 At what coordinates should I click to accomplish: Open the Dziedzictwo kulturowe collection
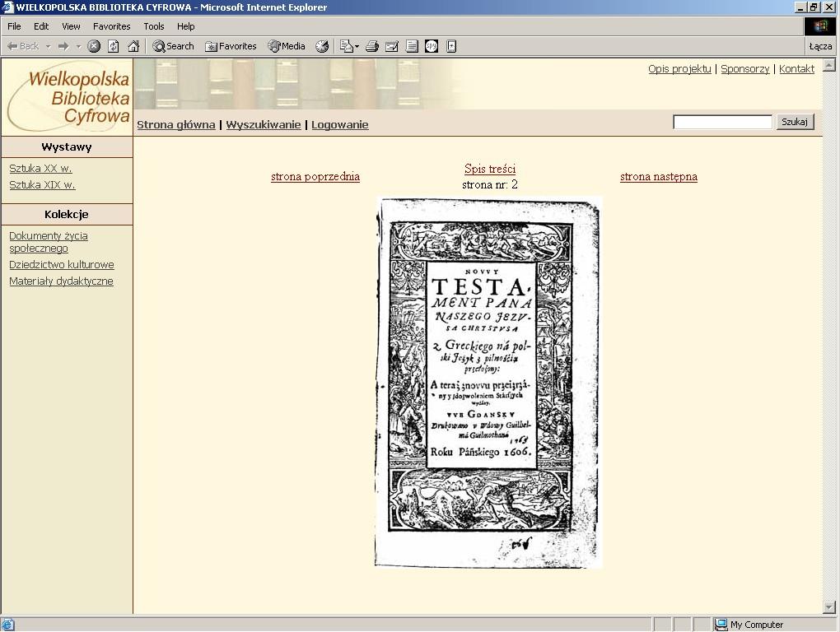(62, 265)
